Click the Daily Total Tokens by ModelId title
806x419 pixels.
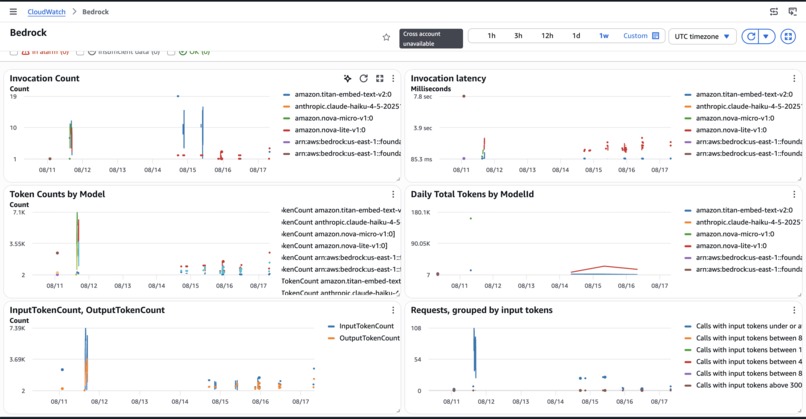pos(472,194)
